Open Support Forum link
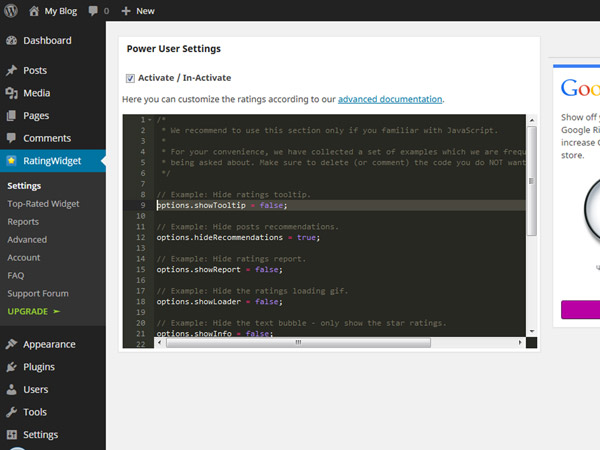The width and height of the screenshot is (600, 450). coord(38,293)
